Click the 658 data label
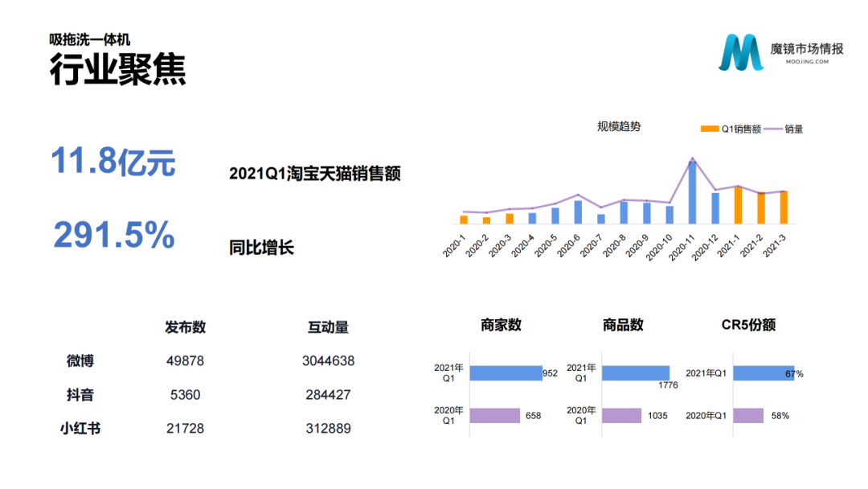 [x=533, y=415]
